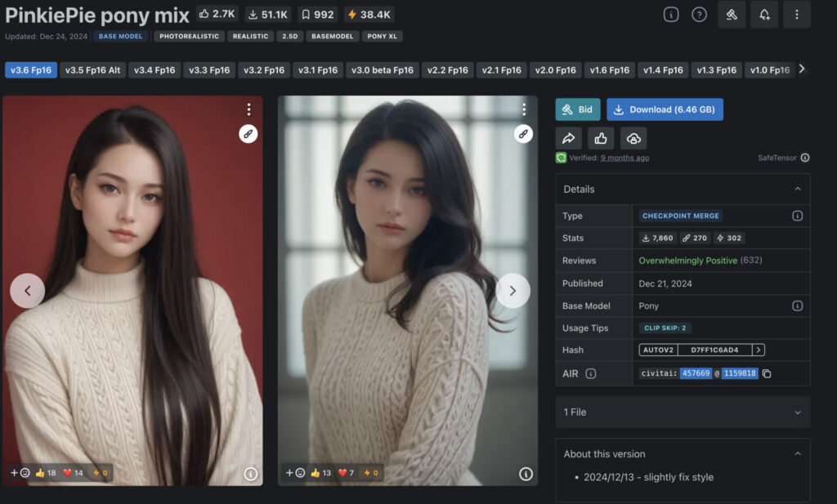Switch to the v3.0 beta Fp16 version
The width and height of the screenshot is (837, 504).
coord(382,70)
